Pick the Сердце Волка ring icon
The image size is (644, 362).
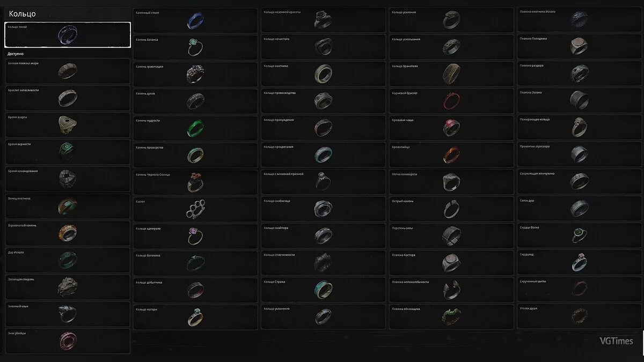tap(580, 235)
